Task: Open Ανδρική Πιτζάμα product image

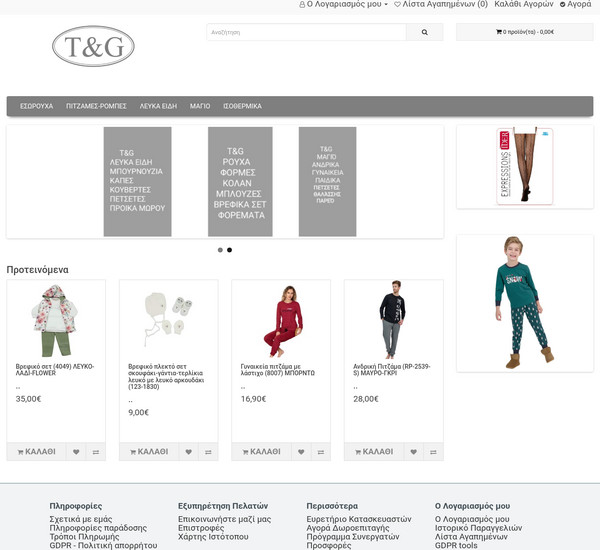Action: pyautogui.click(x=393, y=321)
